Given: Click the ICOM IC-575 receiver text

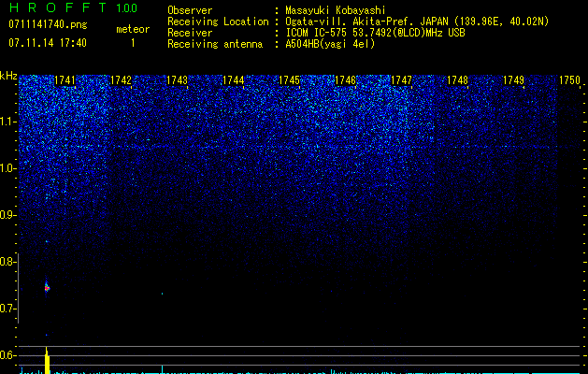Looking at the screenshot, I should click(x=375, y=33).
